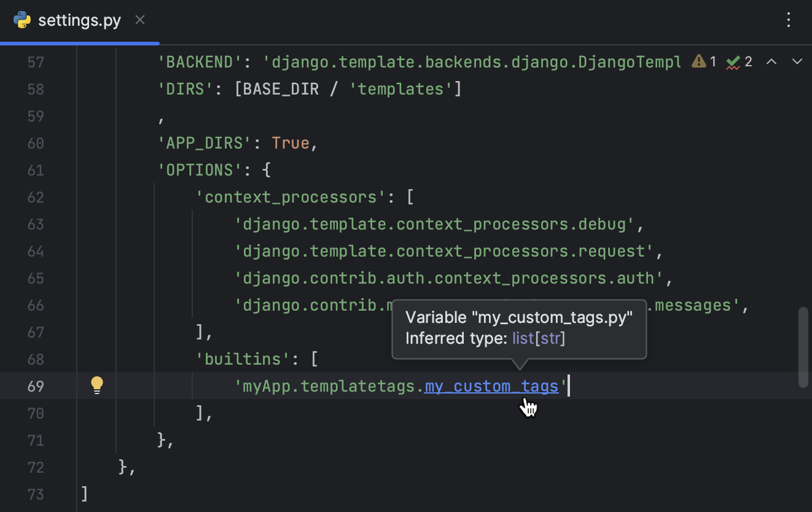
Task: Open the kebab more-options menu
Action: [789, 20]
